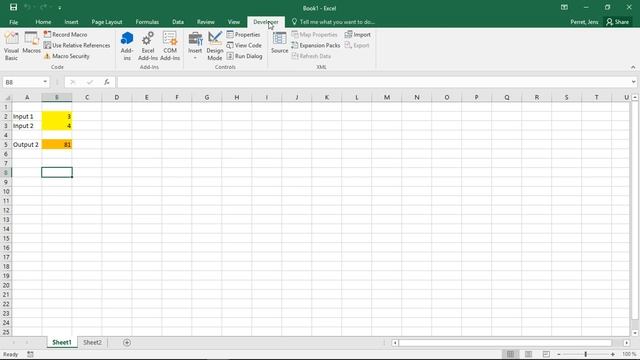Click the Select All corner
Image resolution: width=640 pixels, height=360 pixels.
6,98
